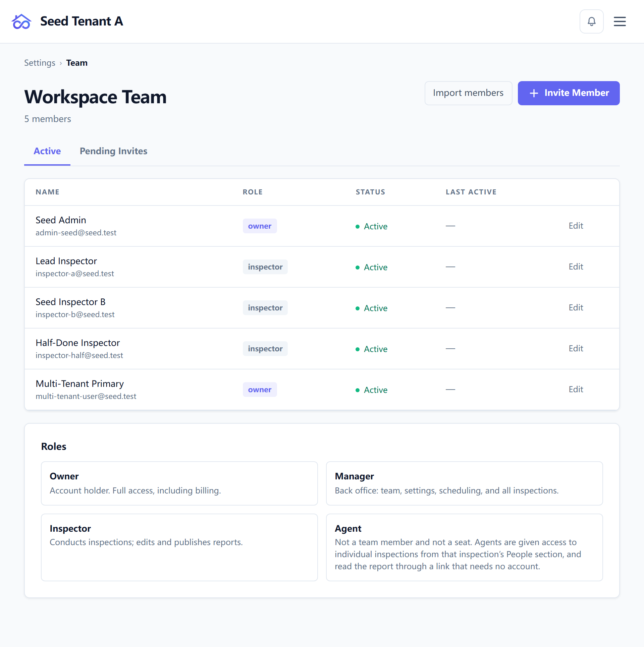The width and height of the screenshot is (644, 647).
Task: Click the Inspector role card
Action: [x=179, y=547]
